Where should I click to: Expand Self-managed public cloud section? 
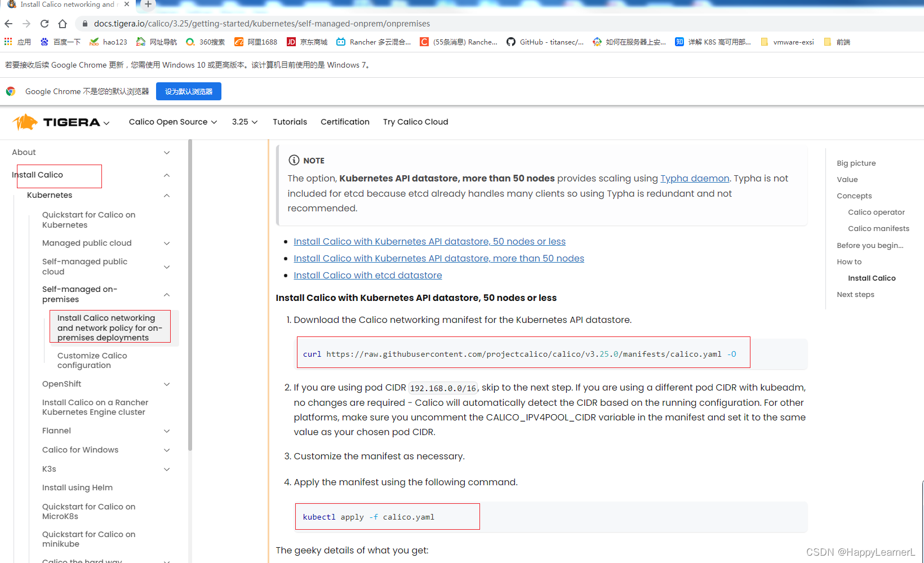(167, 267)
